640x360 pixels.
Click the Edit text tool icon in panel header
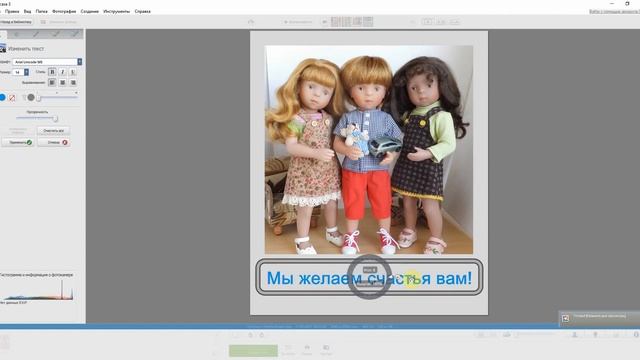[x=2, y=49]
